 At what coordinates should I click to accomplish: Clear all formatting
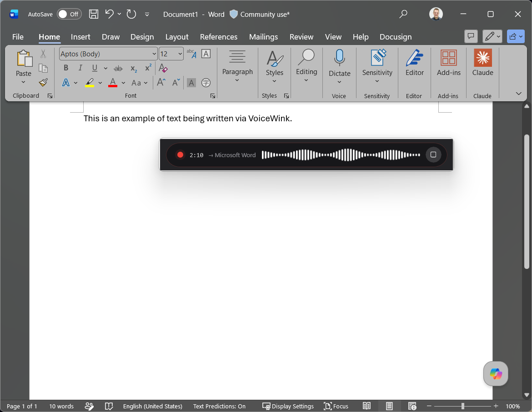[x=163, y=68]
